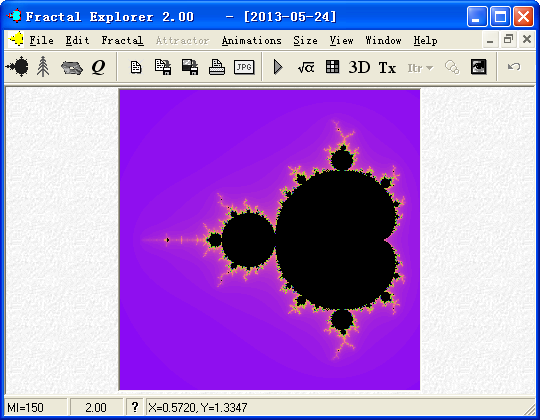This screenshot has width=540, height=420.
Task: Expand the Itr dropdown arrow
Action: pyautogui.click(x=429, y=68)
